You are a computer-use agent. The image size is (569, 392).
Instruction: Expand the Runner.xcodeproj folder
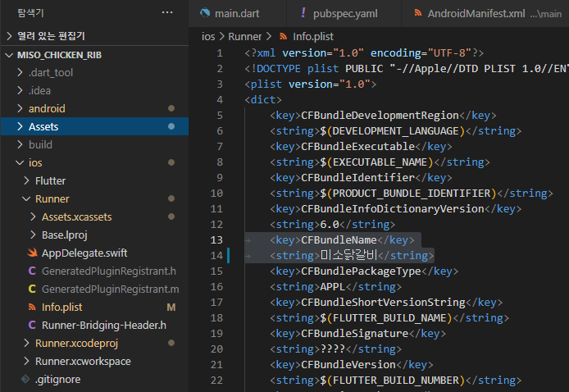26,343
